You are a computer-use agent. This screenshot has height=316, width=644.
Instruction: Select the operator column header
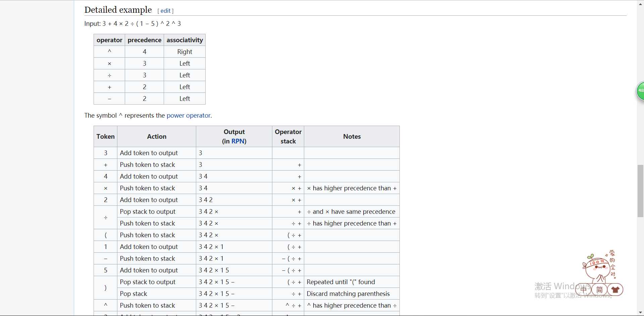(x=109, y=40)
